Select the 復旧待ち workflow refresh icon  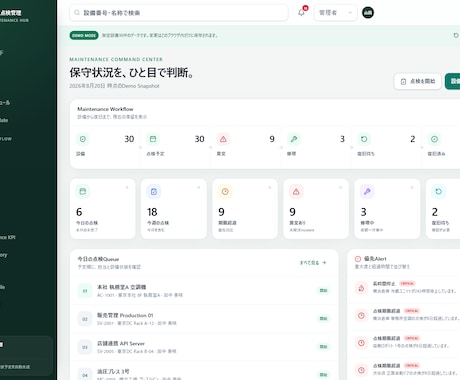364,139
